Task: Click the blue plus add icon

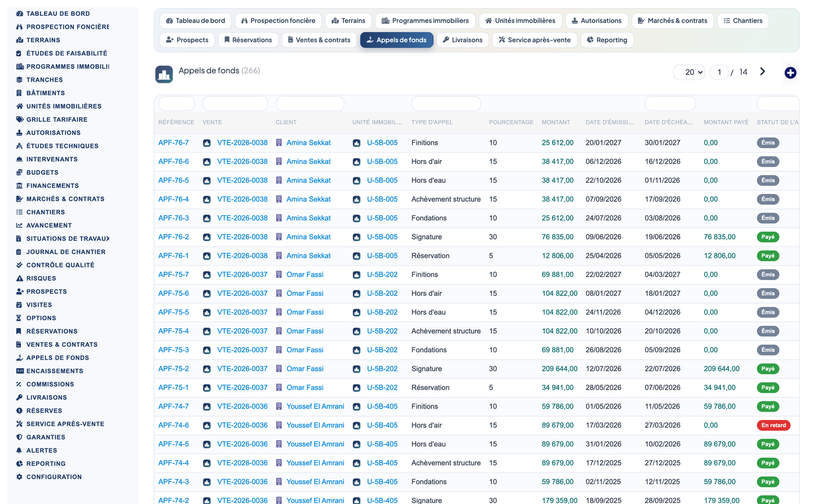Action: (790, 73)
